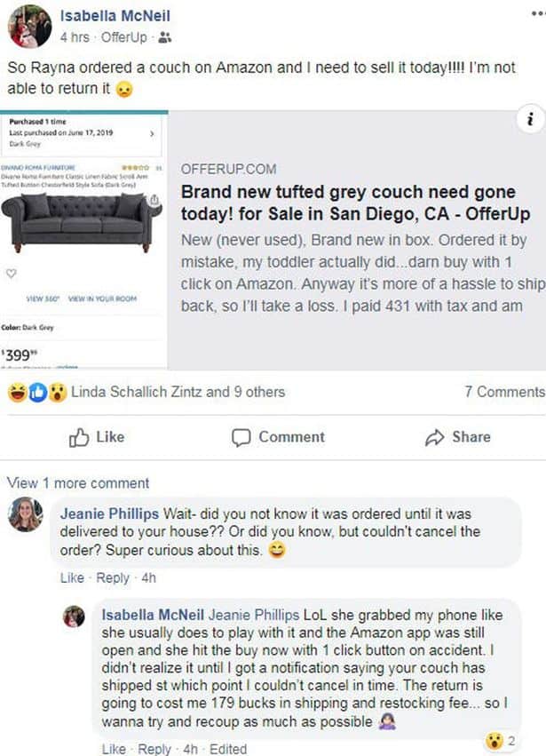Screen dimensions: 546x756
Task: Like Jeanie Phillips' comment
Action: pyautogui.click(x=72, y=578)
